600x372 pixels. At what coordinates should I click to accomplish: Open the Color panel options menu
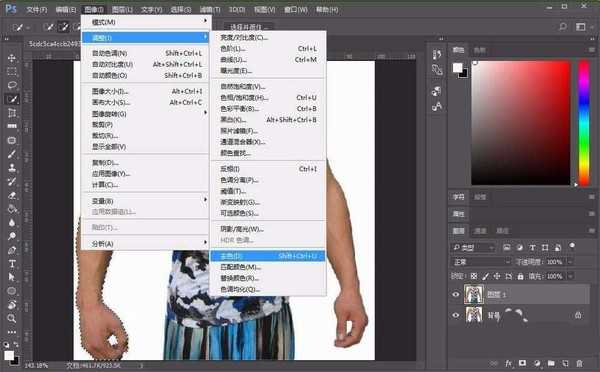(592, 50)
